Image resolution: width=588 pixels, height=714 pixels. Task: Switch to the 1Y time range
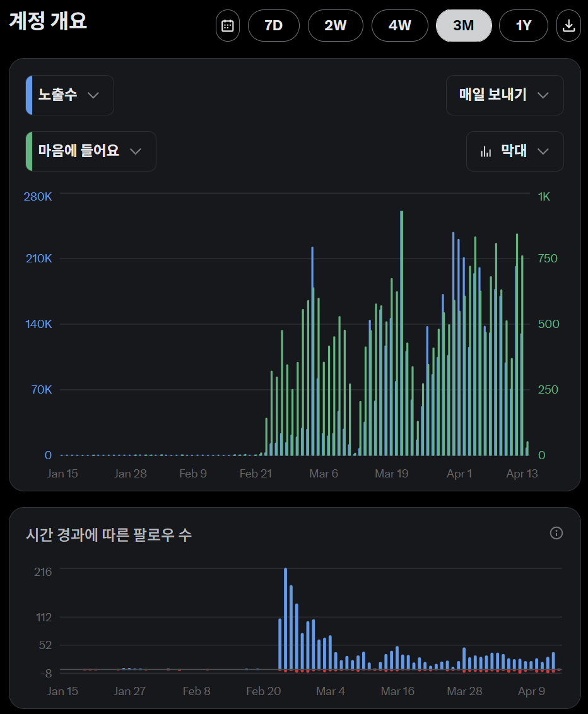524,25
